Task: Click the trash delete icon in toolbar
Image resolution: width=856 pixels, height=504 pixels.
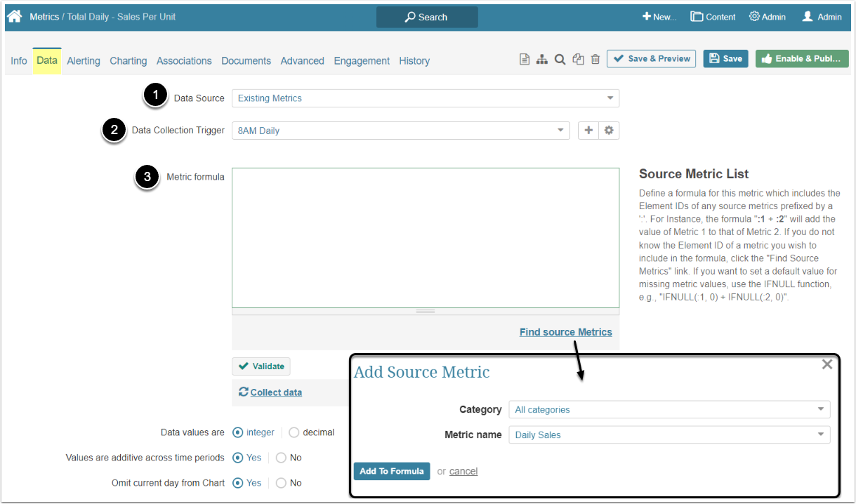Action: 595,60
